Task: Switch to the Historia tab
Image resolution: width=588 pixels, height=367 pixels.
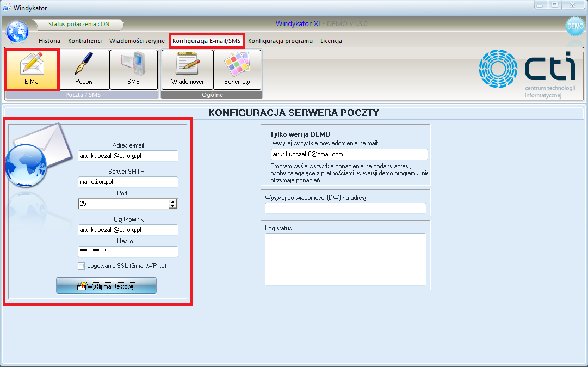Action: [x=49, y=41]
